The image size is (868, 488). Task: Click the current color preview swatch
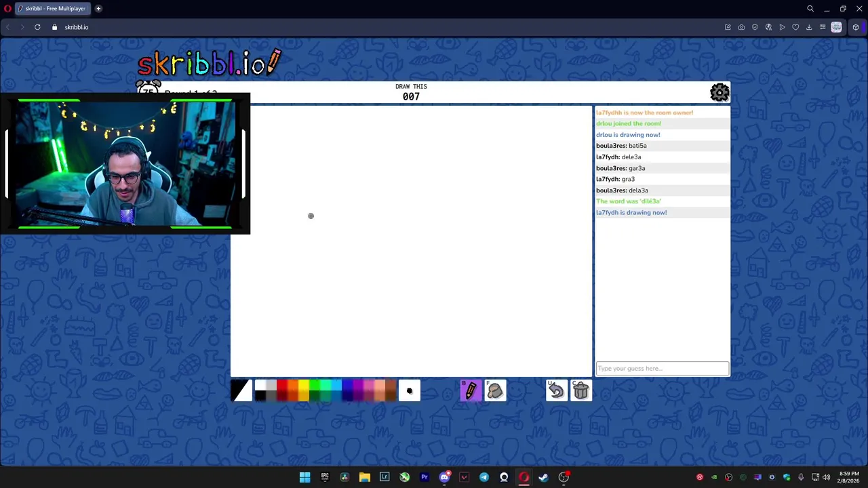(241, 390)
